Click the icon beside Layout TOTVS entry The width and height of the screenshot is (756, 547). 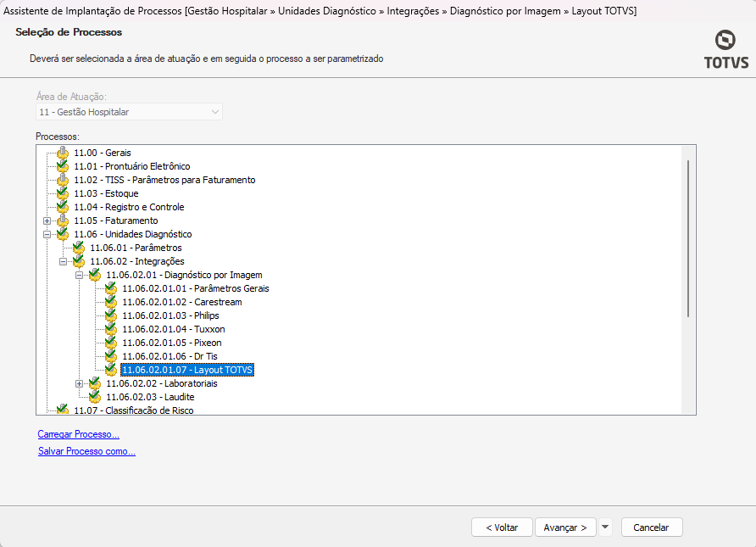pos(111,370)
